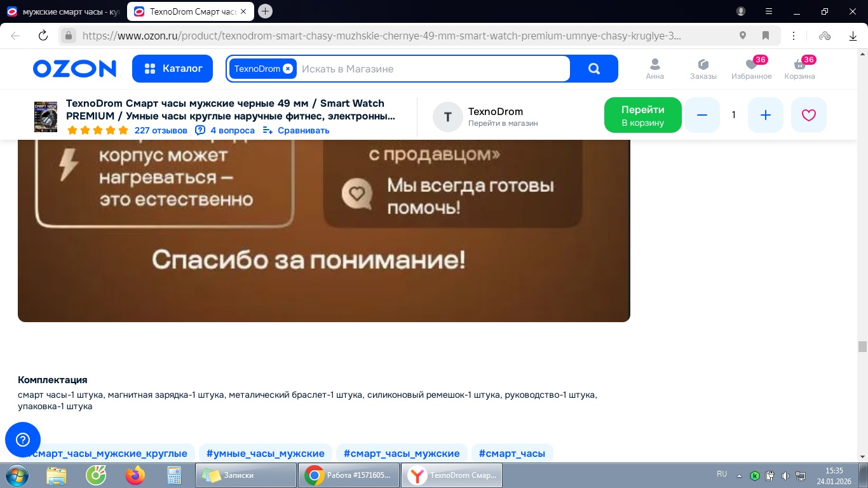Open Заказы orders icon
The height and width of the screenshot is (488, 868).
(x=703, y=69)
